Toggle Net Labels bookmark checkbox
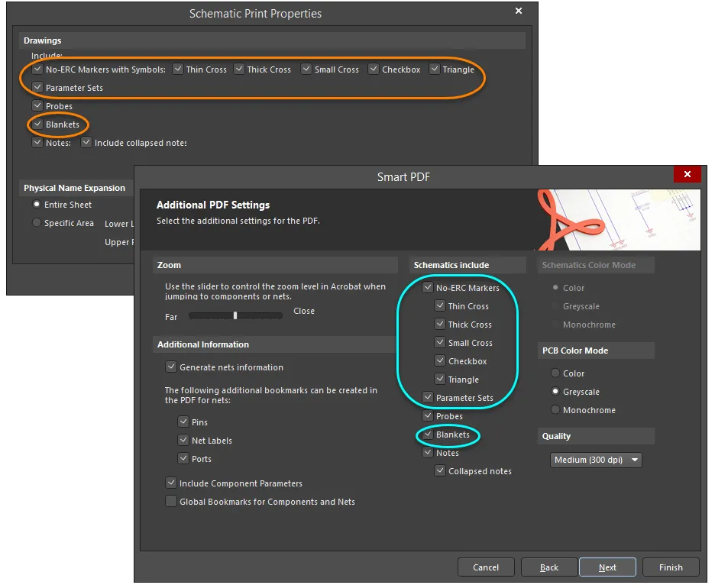This screenshot has height=588, width=715. (x=183, y=441)
